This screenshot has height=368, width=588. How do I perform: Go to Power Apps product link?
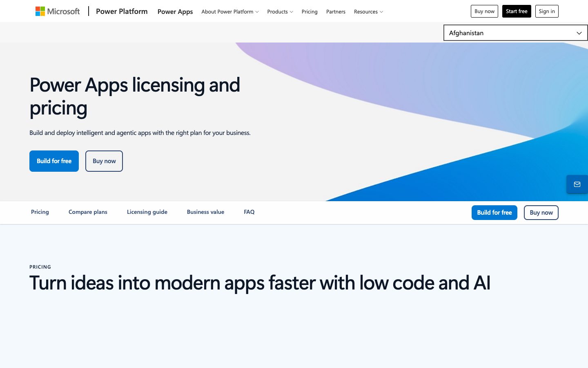pos(175,11)
